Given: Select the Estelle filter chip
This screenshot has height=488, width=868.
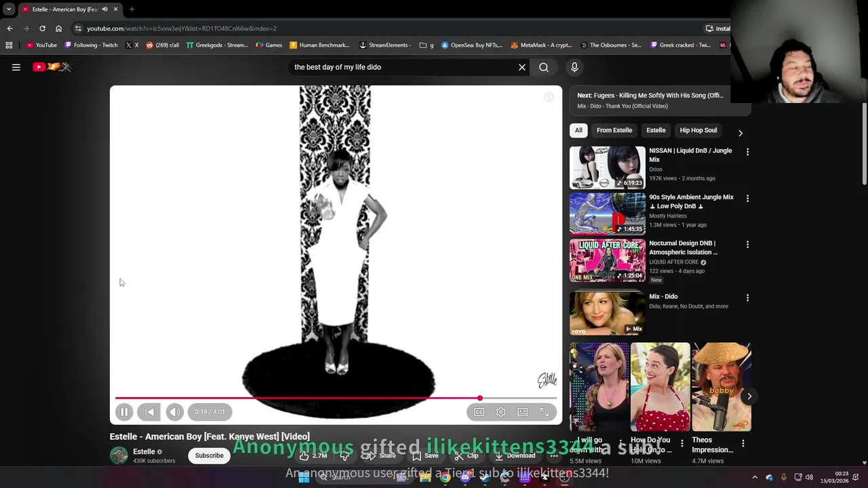Looking at the screenshot, I should click(656, 130).
